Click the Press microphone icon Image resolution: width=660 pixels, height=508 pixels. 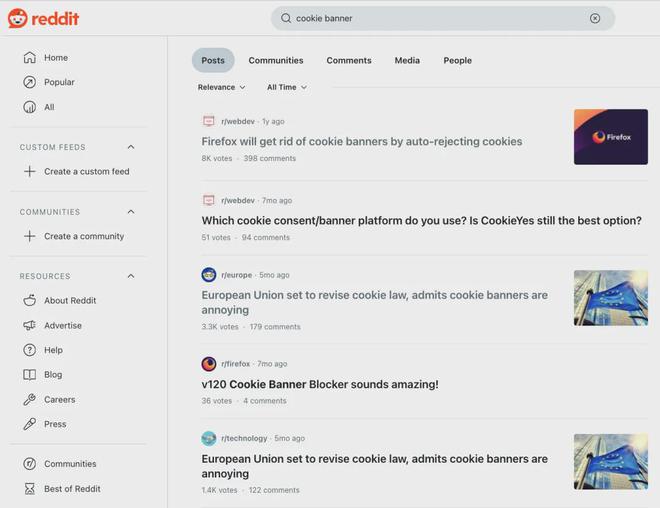tap(29, 424)
